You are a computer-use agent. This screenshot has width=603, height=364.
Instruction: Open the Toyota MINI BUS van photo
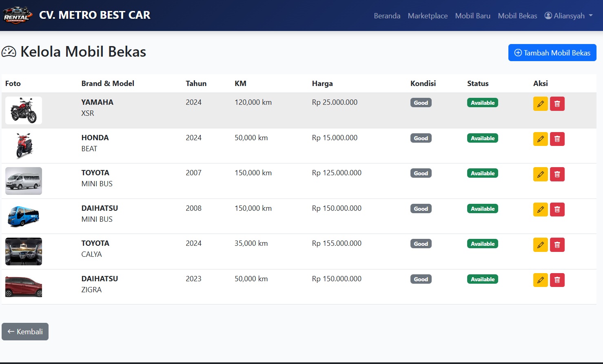[x=24, y=181]
